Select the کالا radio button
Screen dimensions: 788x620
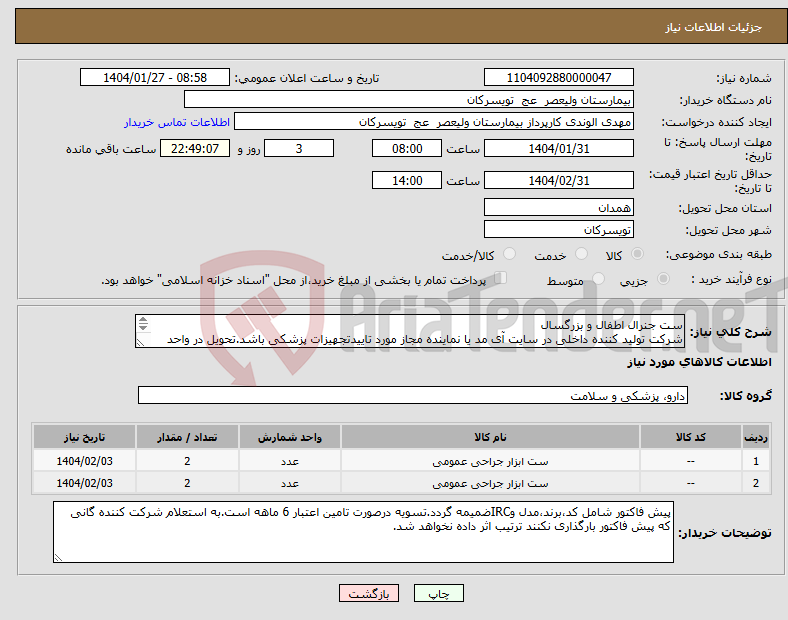(x=637, y=254)
